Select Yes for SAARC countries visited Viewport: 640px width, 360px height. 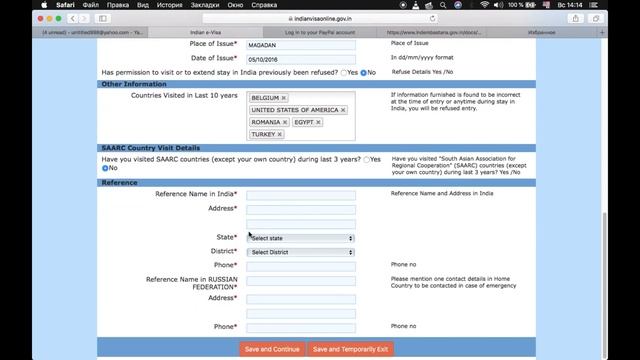[x=367, y=160]
